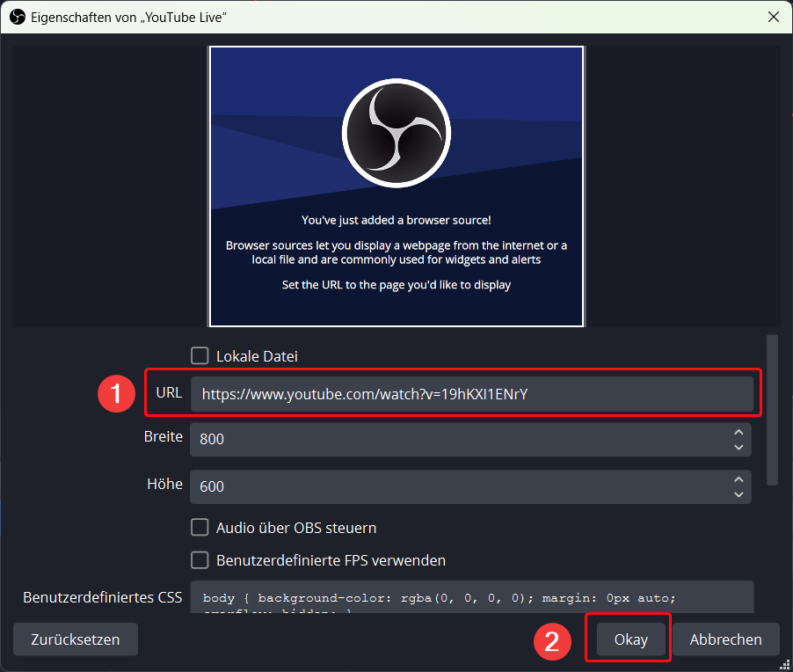The height and width of the screenshot is (672, 793).
Task: Click the URL input field
Action: click(472, 394)
